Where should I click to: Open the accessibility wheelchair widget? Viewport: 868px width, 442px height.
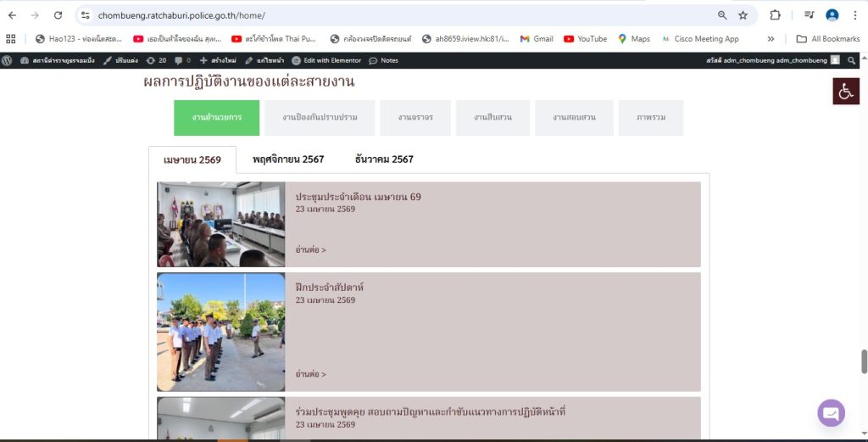point(846,92)
